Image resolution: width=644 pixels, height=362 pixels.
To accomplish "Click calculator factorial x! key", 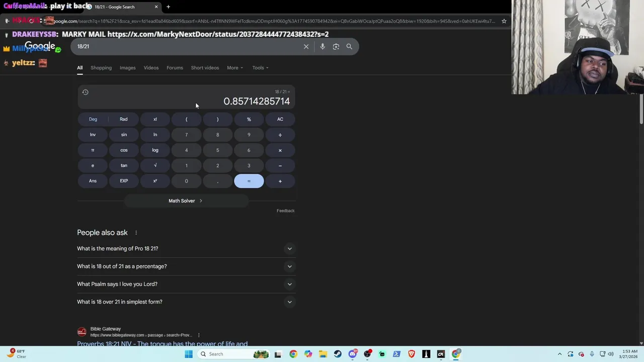I will (x=155, y=119).
